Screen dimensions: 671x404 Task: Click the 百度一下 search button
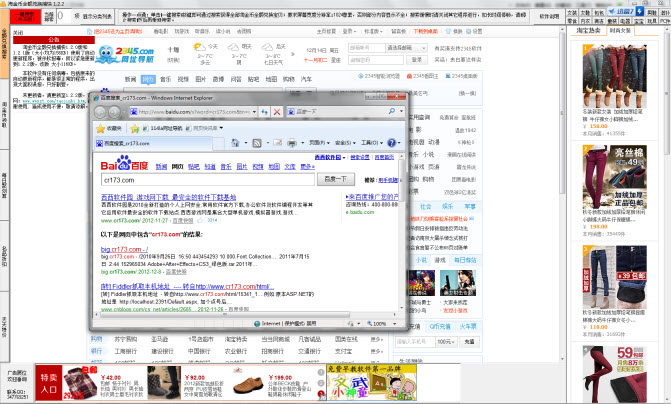pos(336,179)
